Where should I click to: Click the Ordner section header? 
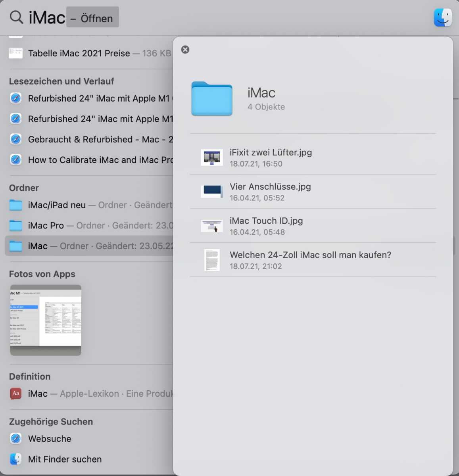tap(24, 188)
